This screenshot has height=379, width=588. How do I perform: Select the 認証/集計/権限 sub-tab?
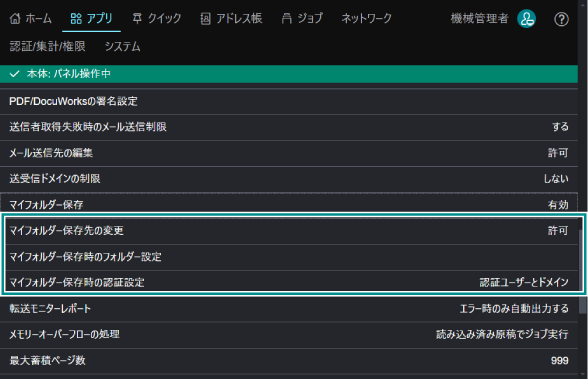[47, 46]
